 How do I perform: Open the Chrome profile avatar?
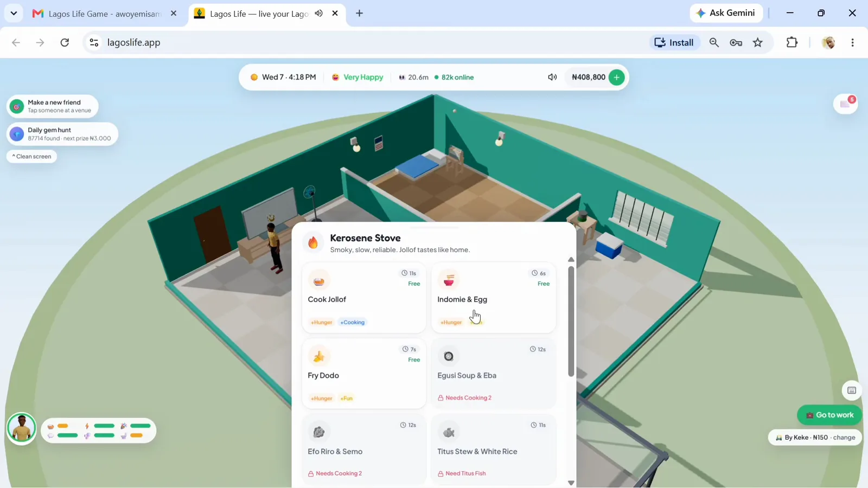tap(828, 42)
